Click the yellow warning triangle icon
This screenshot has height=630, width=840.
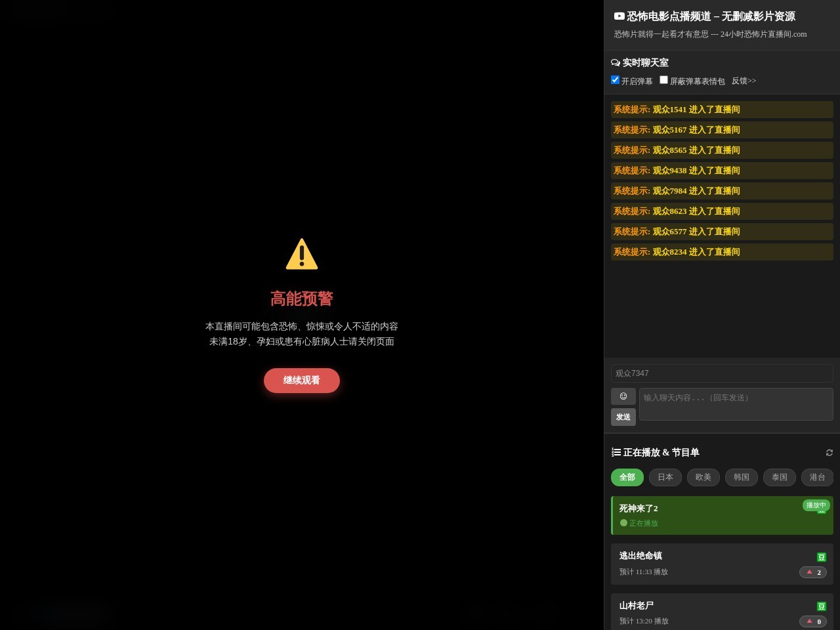click(x=302, y=255)
